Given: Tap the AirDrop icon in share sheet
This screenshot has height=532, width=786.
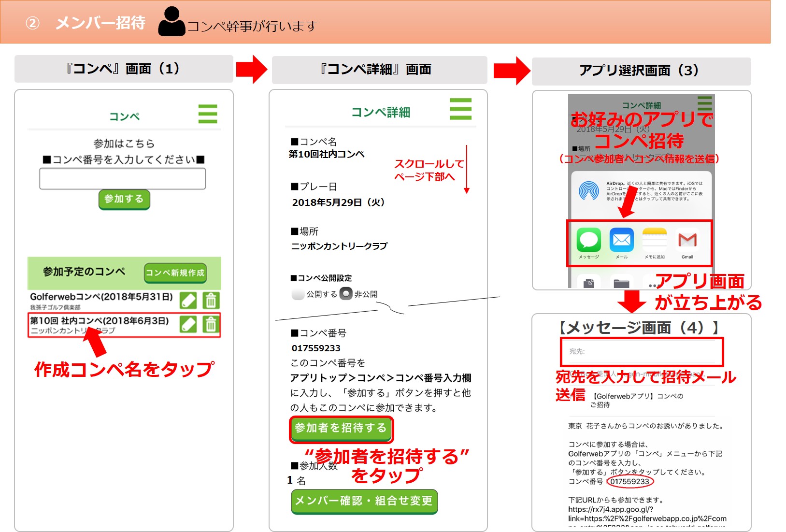Looking at the screenshot, I should click(x=588, y=190).
